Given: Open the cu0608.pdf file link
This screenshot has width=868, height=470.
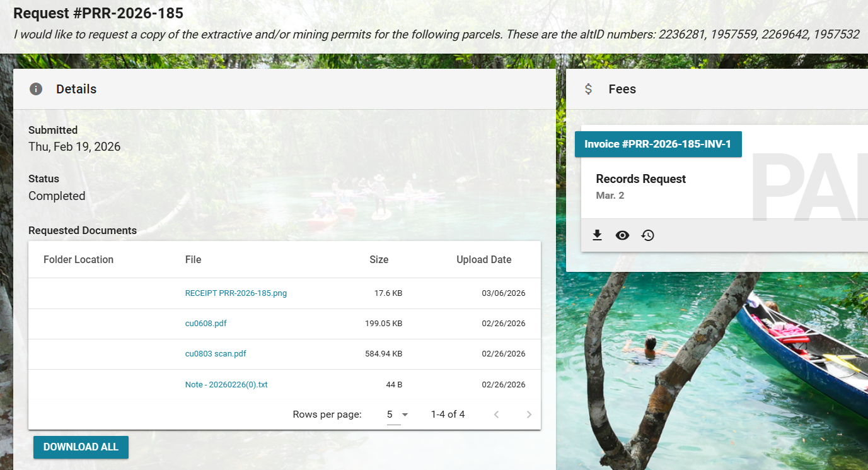Looking at the screenshot, I should [205, 324].
